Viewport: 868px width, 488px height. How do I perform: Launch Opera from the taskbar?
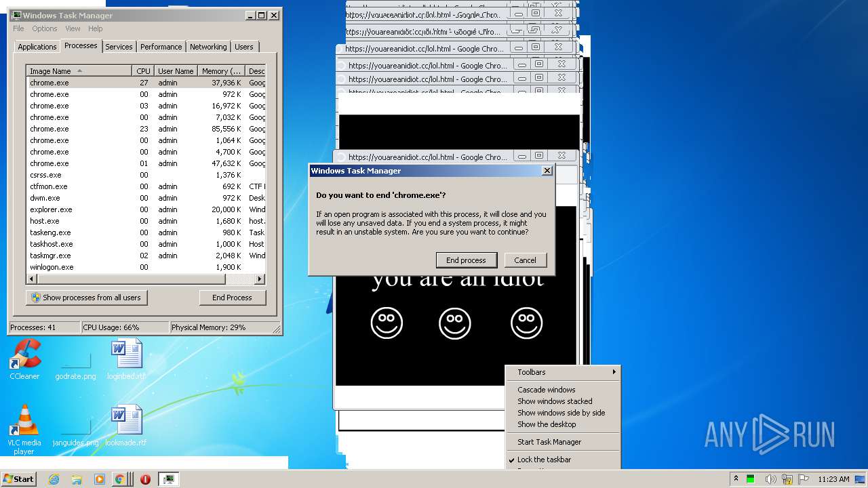(x=145, y=479)
